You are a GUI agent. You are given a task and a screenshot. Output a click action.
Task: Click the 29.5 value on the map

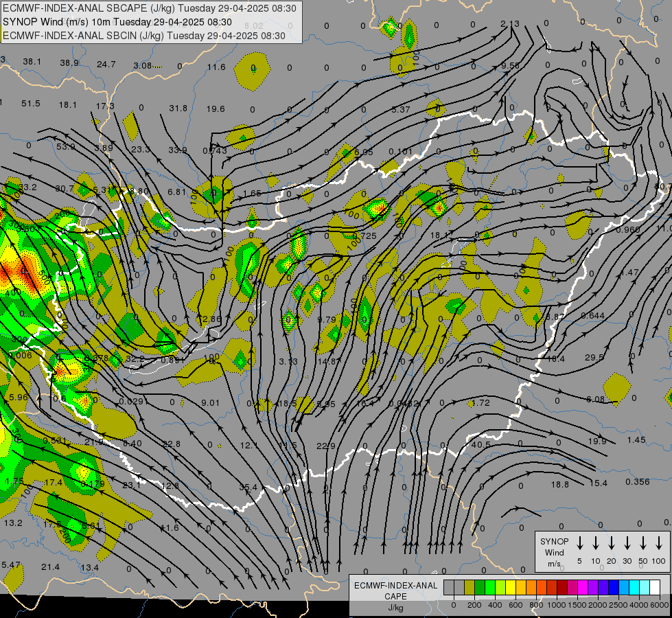click(x=594, y=357)
